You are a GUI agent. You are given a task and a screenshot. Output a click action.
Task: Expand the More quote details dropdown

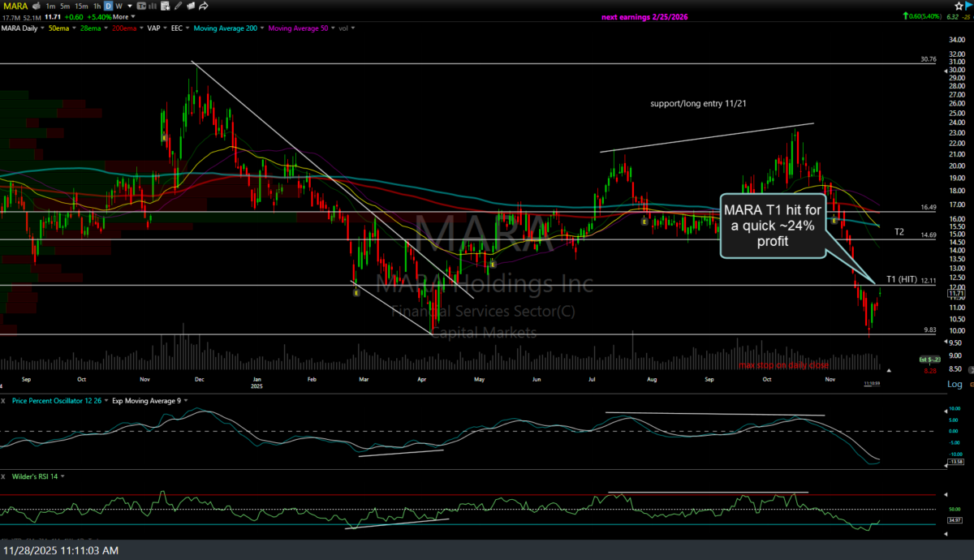coord(123,16)
